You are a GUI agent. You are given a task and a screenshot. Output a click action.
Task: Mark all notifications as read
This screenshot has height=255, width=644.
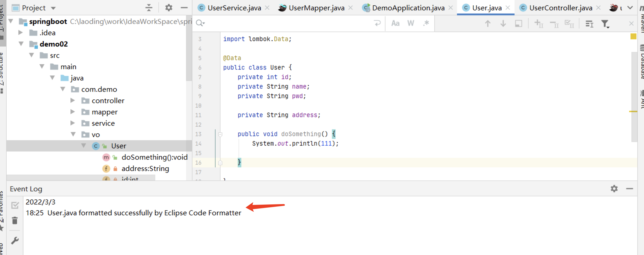15,205
